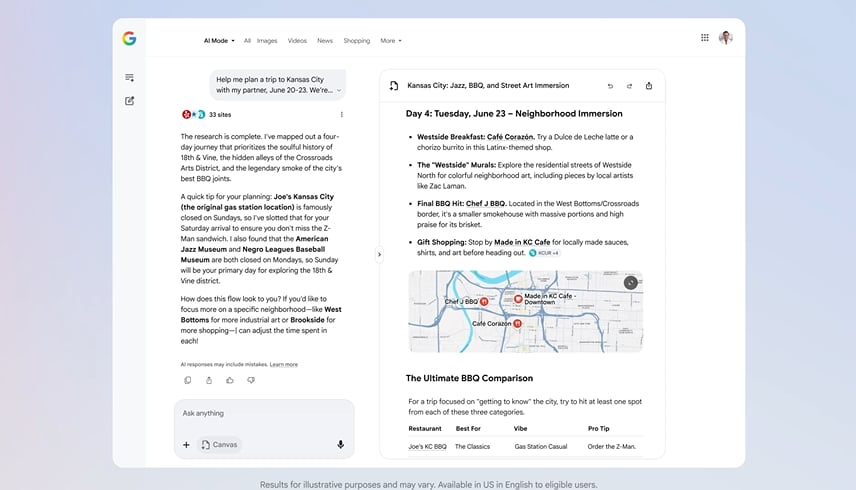This screenshot has height=490, width=856.
Task: Click the undo arrow in canvas header
Action: coord(610,86)
